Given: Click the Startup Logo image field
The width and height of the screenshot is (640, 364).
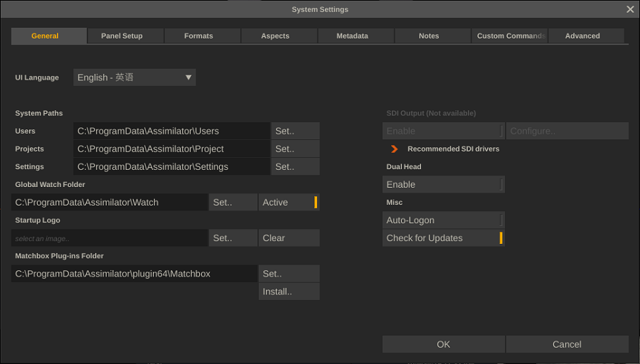Looking at the screenshot, I should [x=110, y=238].
